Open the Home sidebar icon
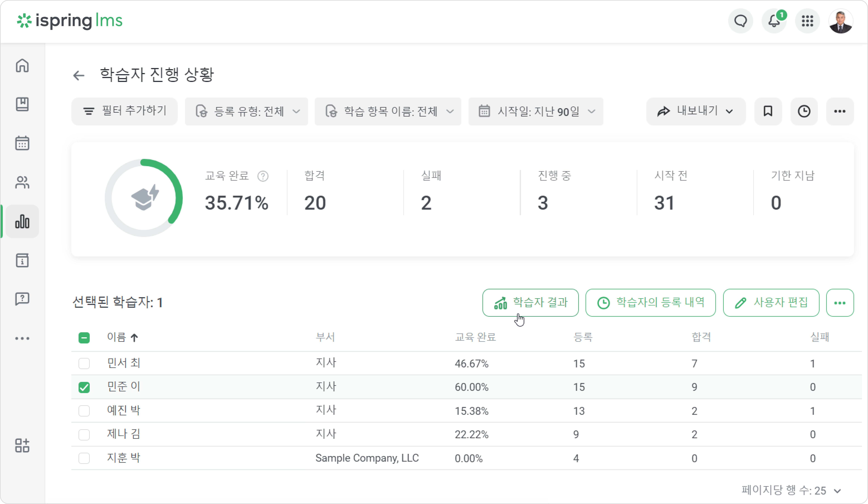Viewport: 868px width, 504px height. (22, 66)
